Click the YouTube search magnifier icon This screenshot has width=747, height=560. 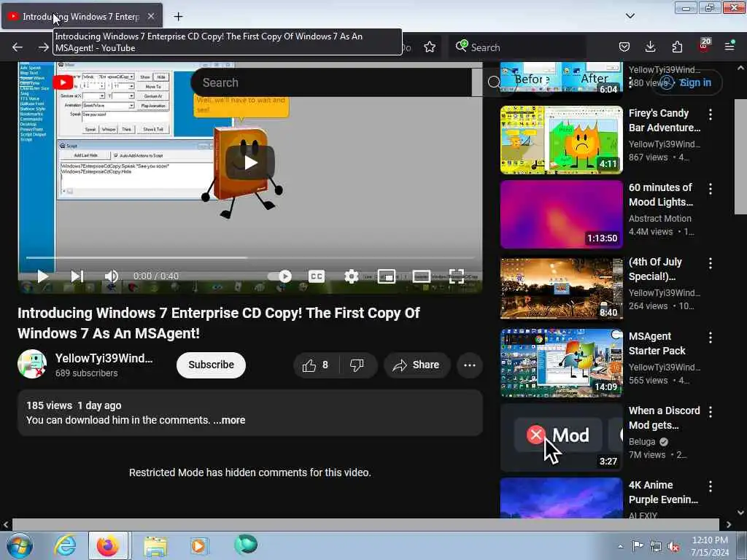[494, 82]
